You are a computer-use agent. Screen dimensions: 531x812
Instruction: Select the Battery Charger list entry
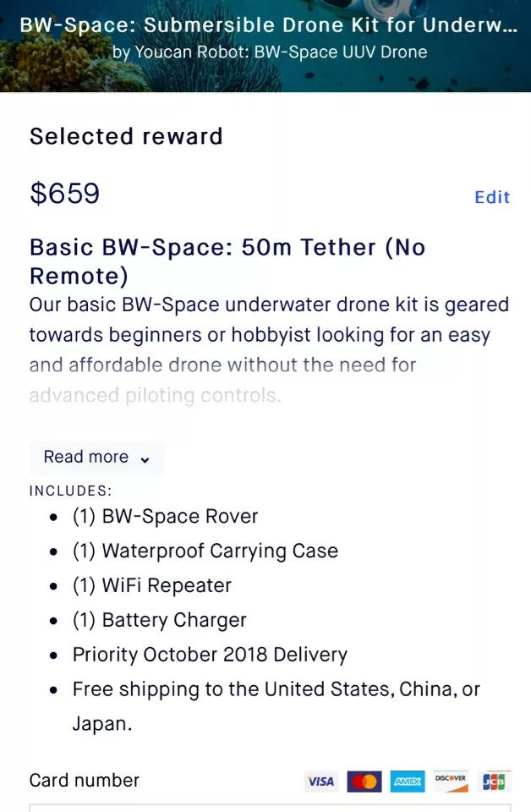(159, 620)
